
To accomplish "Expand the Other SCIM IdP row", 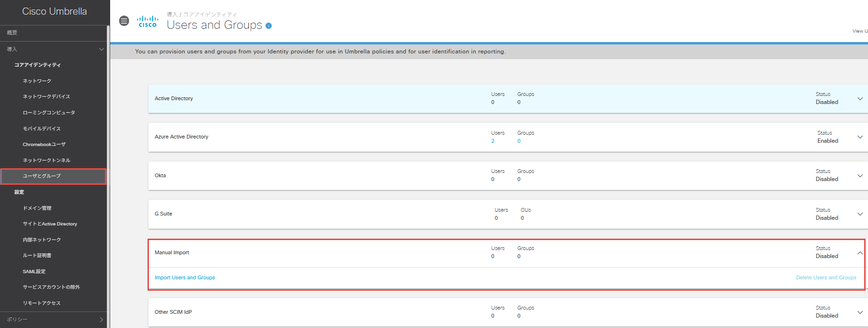I will click(860, 312).
